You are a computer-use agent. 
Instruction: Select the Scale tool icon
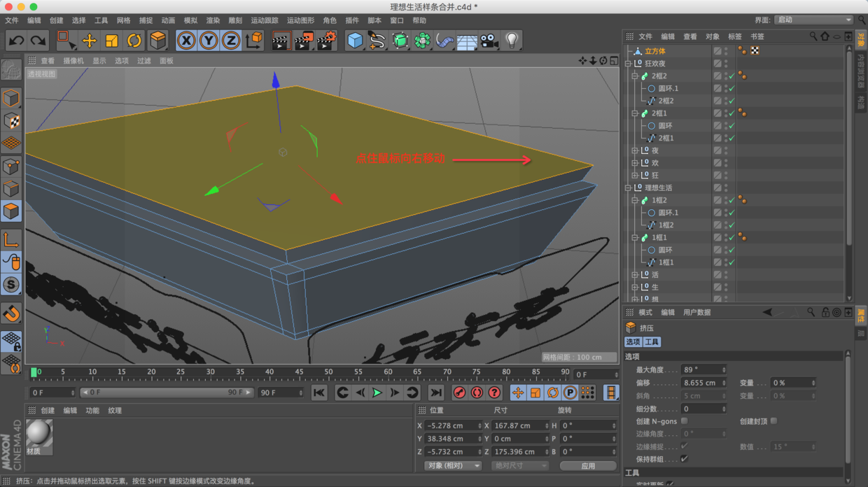click(111, 41)
